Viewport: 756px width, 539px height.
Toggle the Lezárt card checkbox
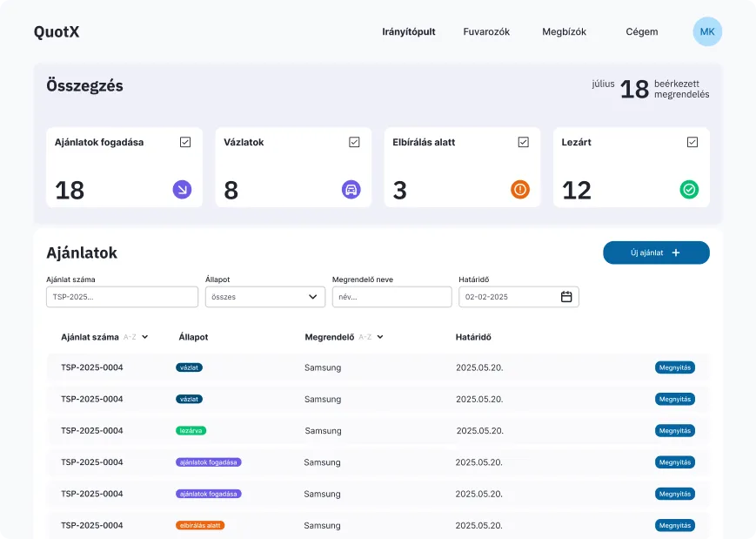692,142
